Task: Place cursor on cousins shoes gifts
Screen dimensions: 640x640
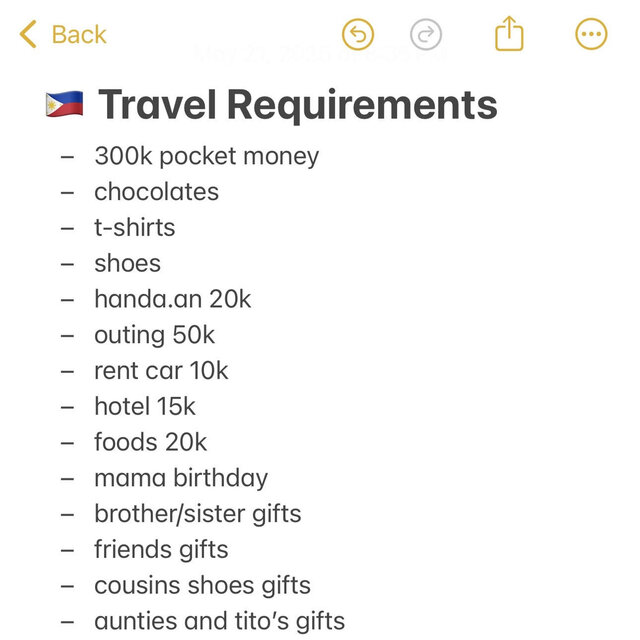Action: point(202,586)
